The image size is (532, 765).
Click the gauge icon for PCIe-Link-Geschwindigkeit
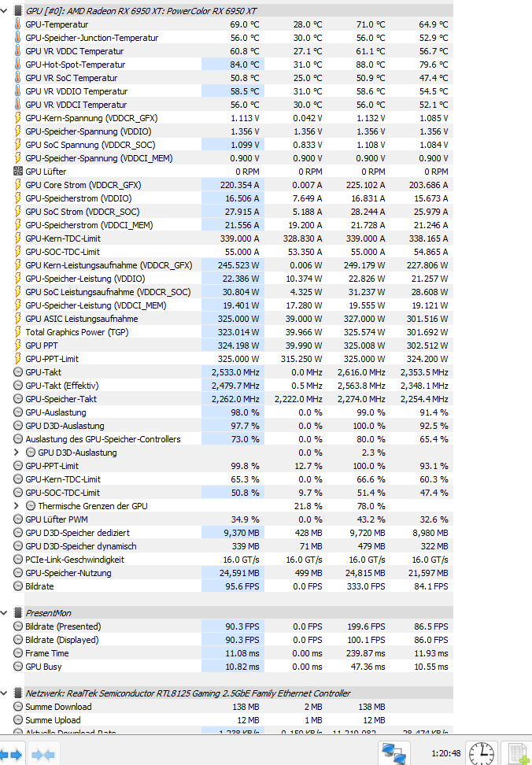click(17, 560)
